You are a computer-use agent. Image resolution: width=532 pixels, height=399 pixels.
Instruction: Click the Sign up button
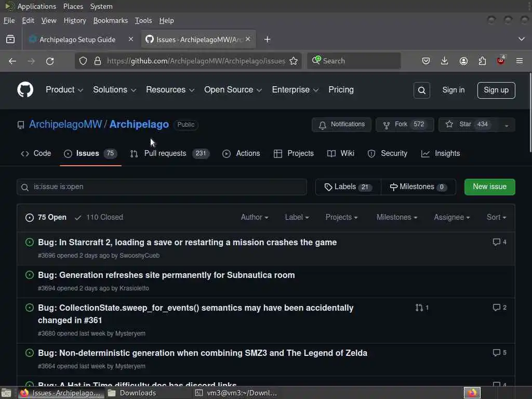pos(496,90)
